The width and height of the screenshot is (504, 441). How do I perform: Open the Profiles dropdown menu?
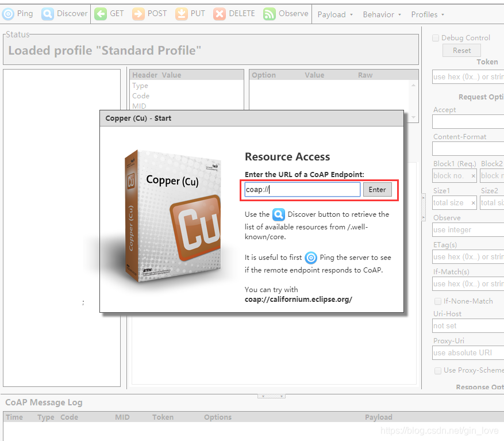click(x=428, y=14)
